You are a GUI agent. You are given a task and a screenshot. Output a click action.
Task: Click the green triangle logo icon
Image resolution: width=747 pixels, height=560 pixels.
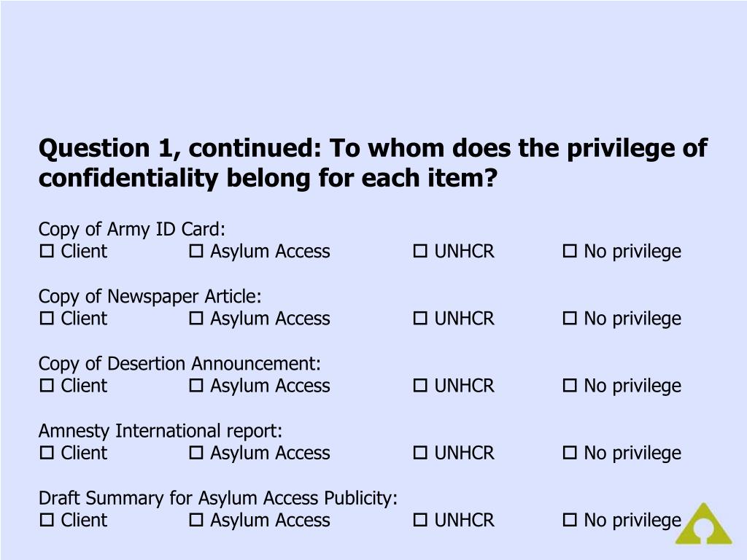[x=704, y=524]
